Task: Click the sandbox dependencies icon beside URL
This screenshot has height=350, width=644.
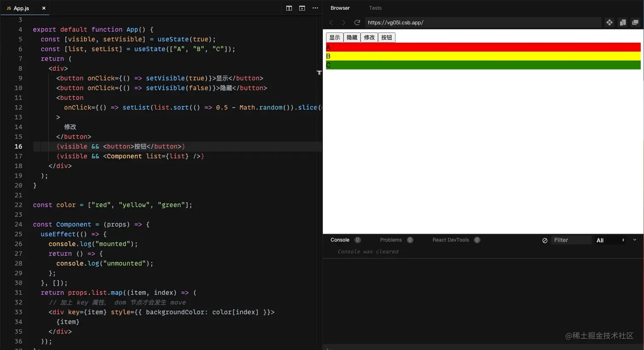Action: click(x=609, y=23)
